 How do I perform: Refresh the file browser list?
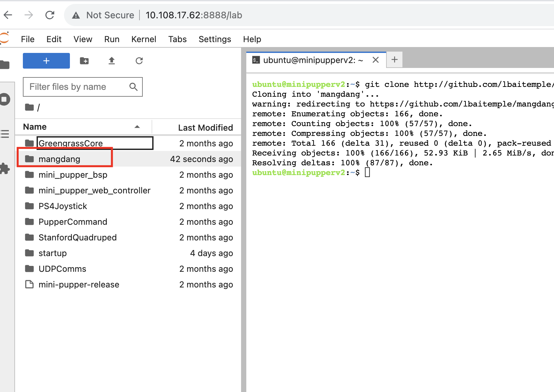click(139, 61)
